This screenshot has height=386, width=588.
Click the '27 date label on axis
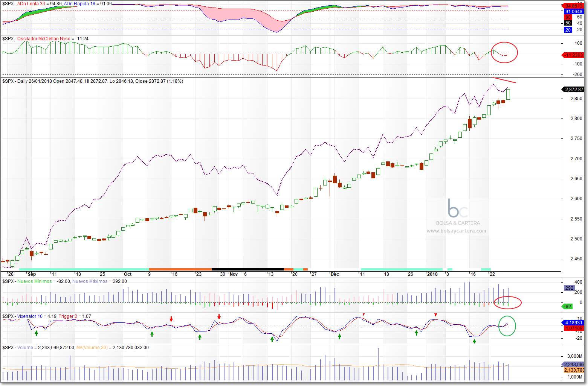point(314,274)
